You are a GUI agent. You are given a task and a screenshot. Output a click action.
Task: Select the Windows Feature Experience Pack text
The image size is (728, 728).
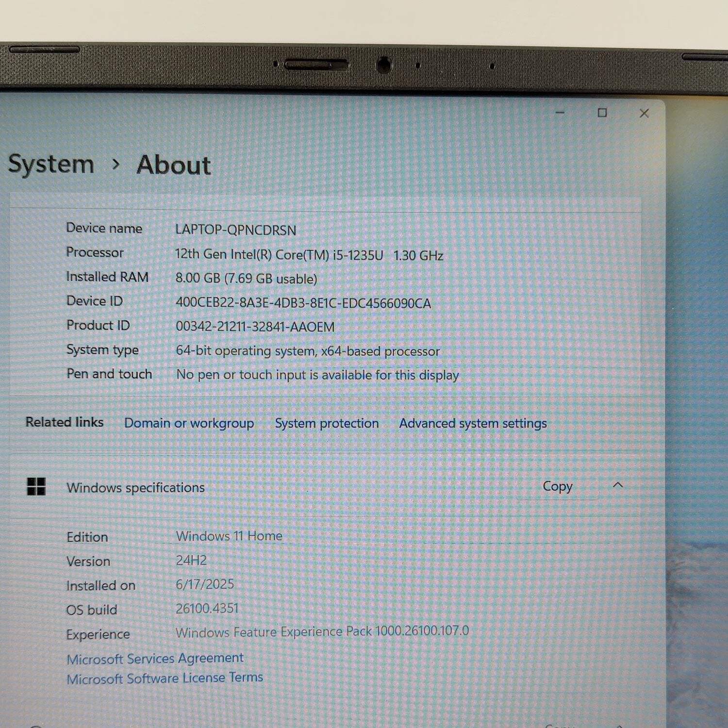322,631
